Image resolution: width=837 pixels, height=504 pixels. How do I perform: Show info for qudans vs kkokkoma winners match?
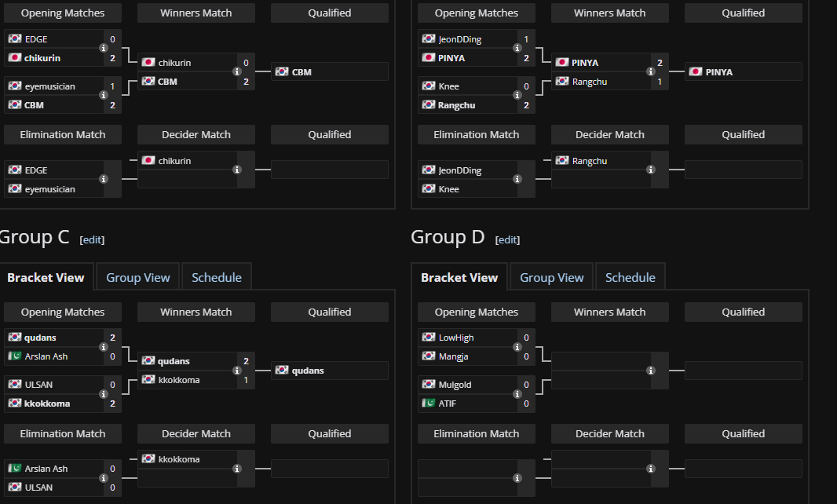click(x=237, y=371)
